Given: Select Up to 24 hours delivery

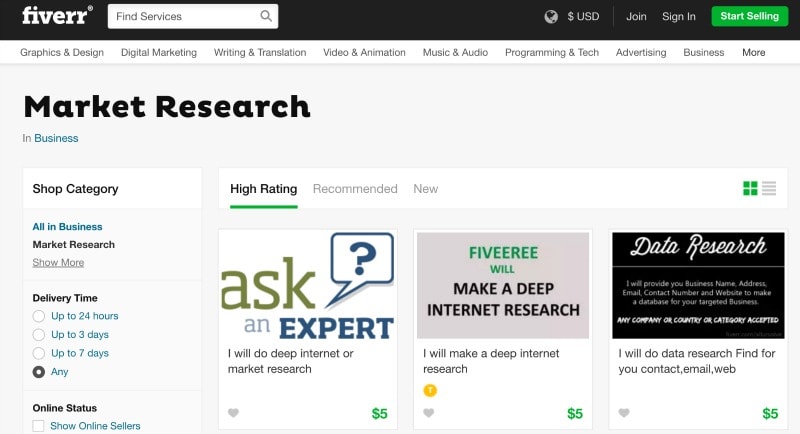Looking at the screenshot, I should pyautogui.click(x=39, y=316).
